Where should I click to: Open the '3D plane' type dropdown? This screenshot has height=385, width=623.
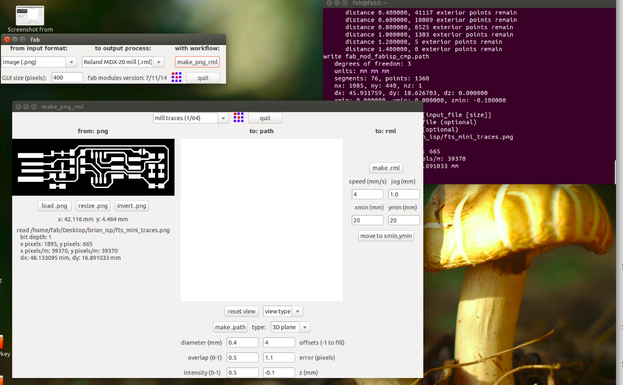point(290,327)
